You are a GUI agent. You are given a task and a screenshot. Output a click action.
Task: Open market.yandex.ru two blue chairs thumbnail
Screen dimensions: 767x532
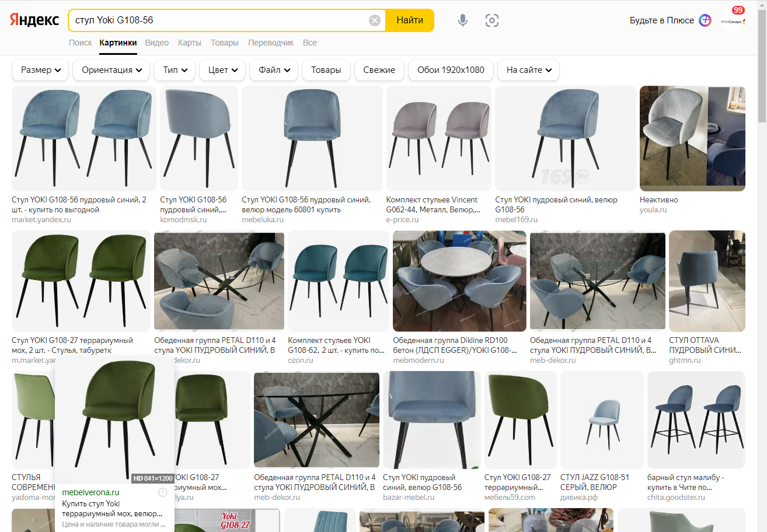click(x=84, y=138)
